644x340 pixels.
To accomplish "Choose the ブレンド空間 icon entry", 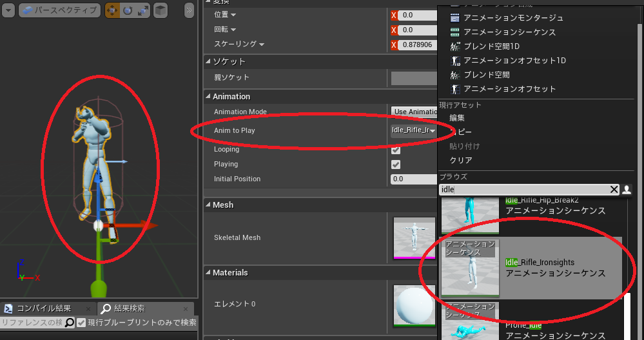I will (x=454, y=75).
